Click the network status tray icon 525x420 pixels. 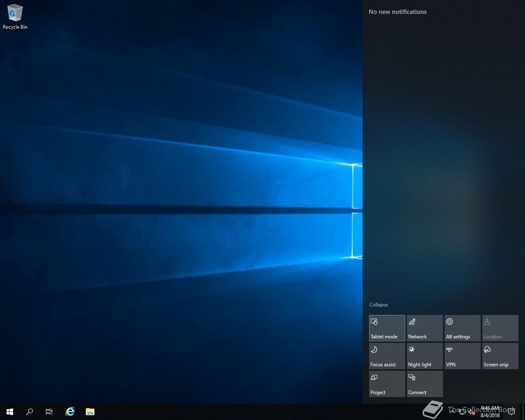[x=462, y=412]
